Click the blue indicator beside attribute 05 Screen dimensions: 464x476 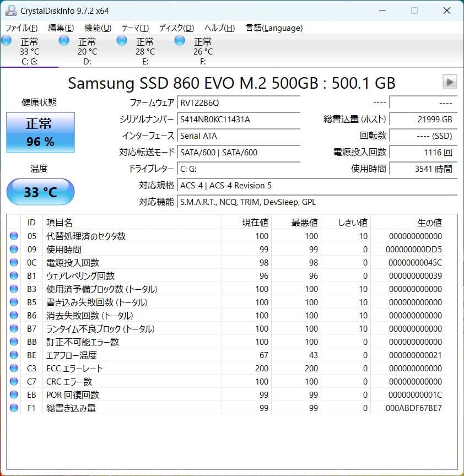(x=13, y=236)
